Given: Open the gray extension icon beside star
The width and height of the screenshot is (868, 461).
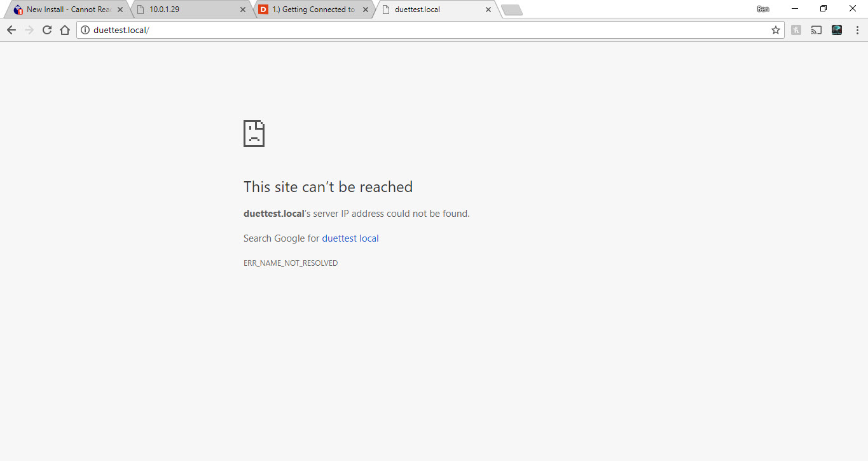Looking at the screenshot, I should 796,30.
